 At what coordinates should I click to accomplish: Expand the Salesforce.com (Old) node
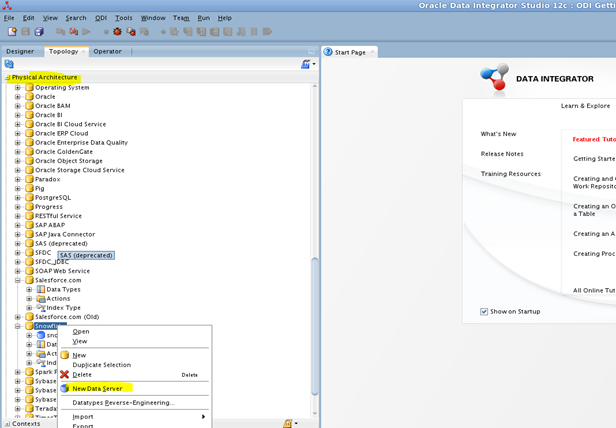click(x=18, y=317)
